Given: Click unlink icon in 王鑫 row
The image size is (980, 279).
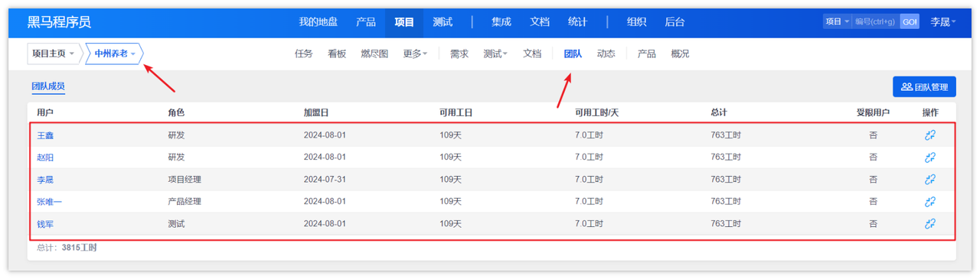Looking at the screenshot, I should click(930, 135).
